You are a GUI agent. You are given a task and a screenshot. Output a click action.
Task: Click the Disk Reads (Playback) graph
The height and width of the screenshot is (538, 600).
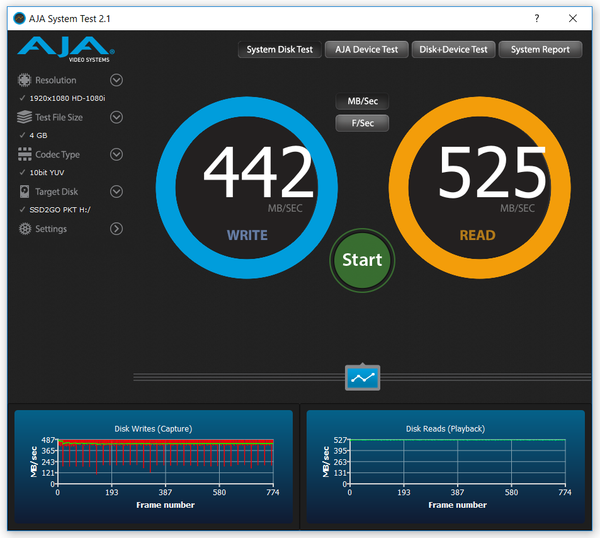(446, 466)
